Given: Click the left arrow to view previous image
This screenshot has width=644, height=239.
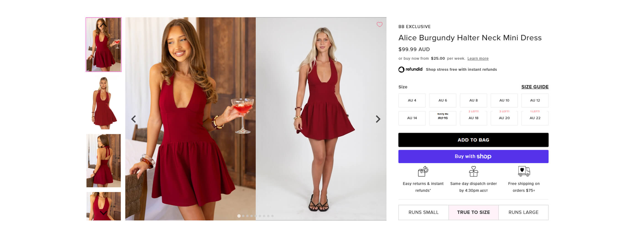Looking at the screenshot, I should tap(134, 118).
